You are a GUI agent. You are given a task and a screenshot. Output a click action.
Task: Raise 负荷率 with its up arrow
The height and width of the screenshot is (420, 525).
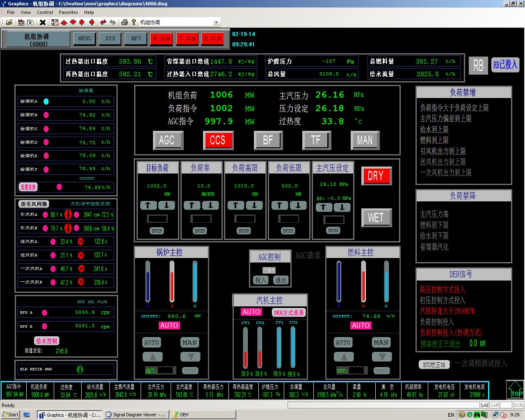click(x=192, y=205)
